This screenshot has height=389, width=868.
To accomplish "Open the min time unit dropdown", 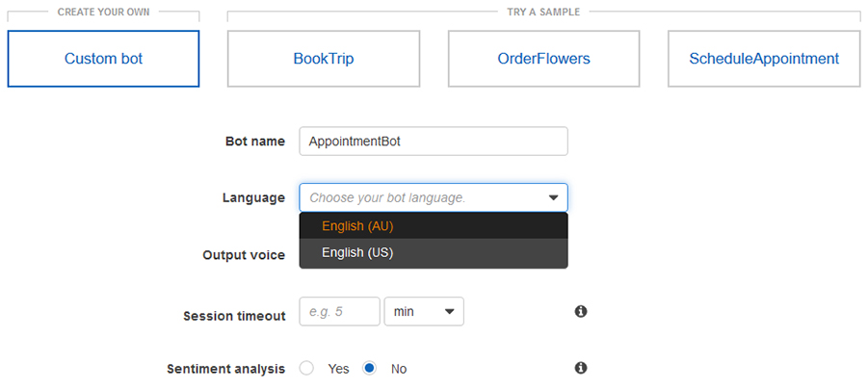I will (x=424, y=312).
